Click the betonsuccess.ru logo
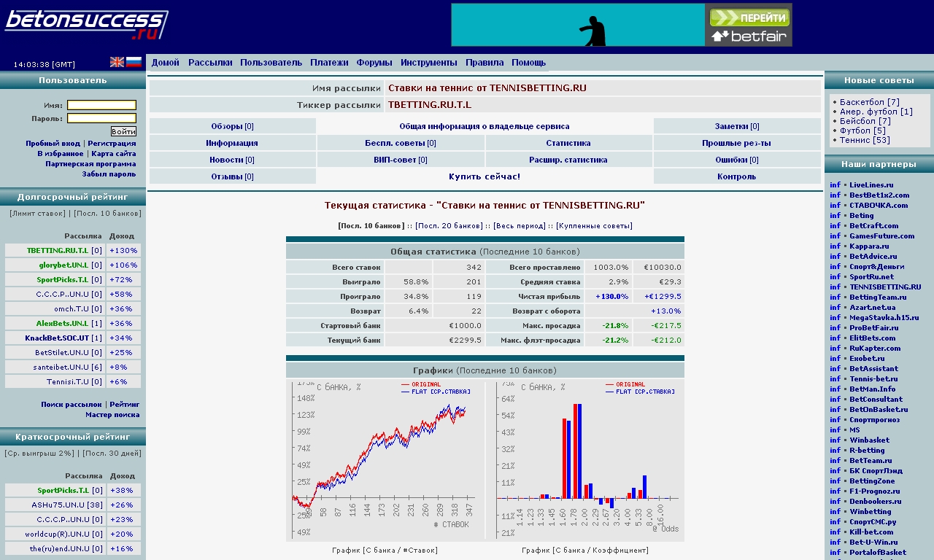 (x=86, y=25)
